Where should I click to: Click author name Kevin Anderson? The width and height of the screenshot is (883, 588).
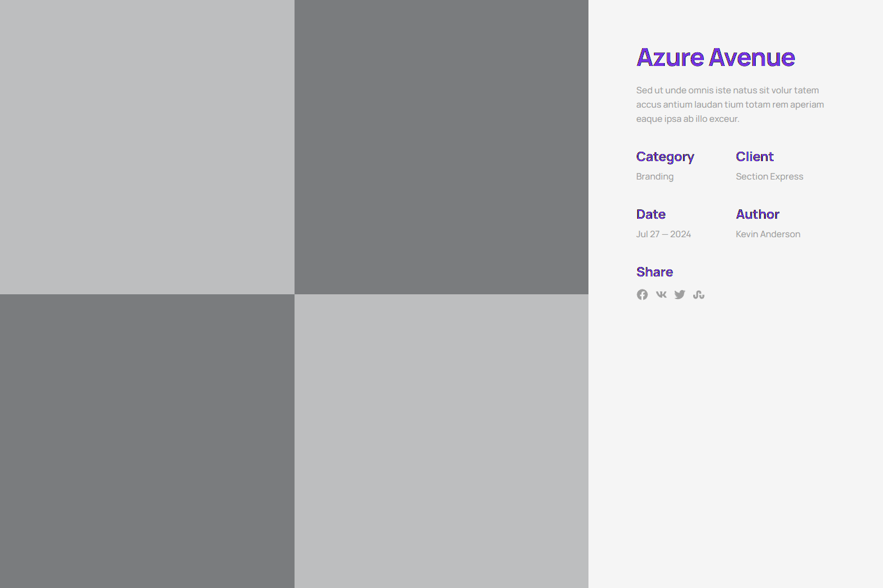pyautogui.click(x=768, y=234)
